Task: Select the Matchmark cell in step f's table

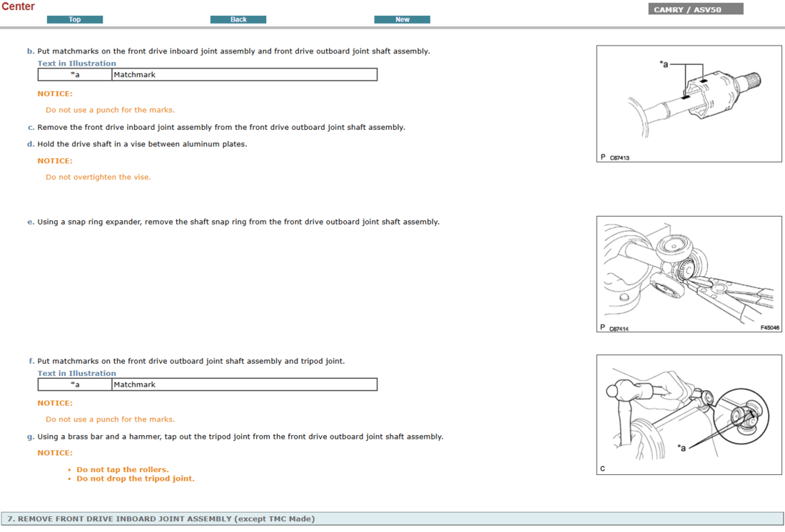Action: (244, 384)
